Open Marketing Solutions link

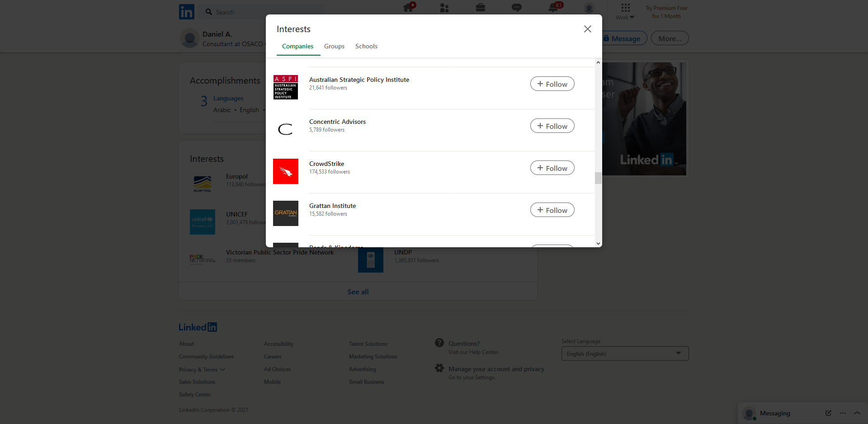373,357
